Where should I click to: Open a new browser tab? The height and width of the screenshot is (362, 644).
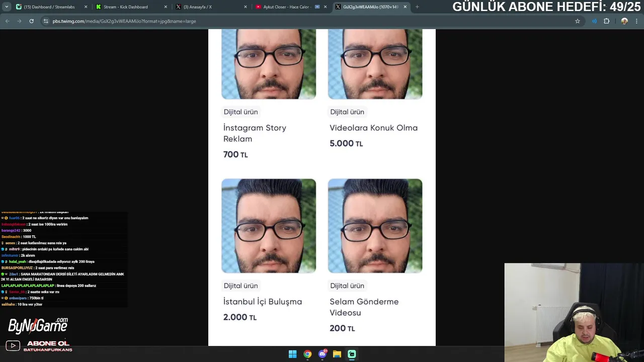(x=417, y=7)
